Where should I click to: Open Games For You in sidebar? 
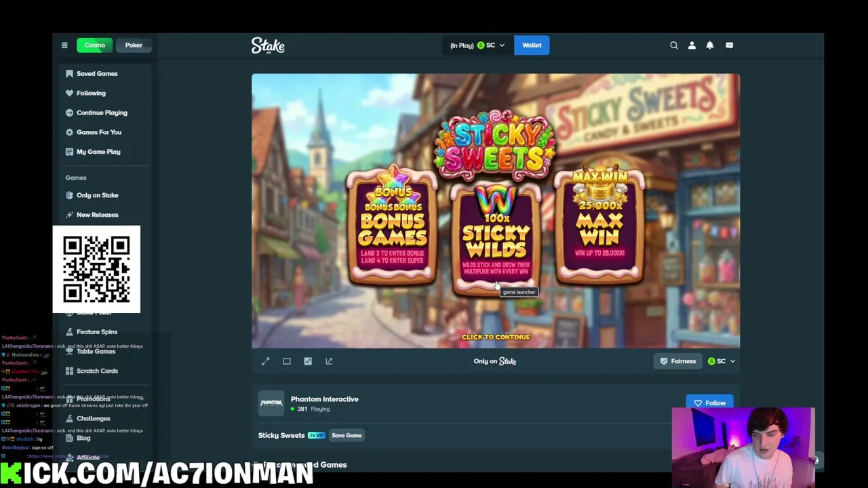(99, 132)
